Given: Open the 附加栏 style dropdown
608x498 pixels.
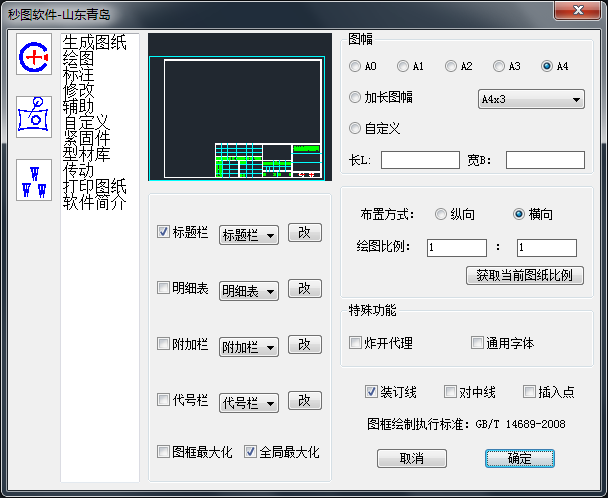Looking at the screenshot, I should coord(249,347).
